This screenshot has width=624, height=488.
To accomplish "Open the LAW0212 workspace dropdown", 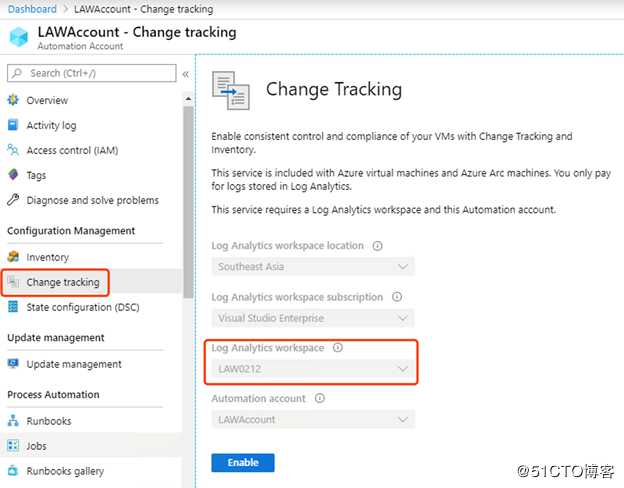I will point(313,369).
